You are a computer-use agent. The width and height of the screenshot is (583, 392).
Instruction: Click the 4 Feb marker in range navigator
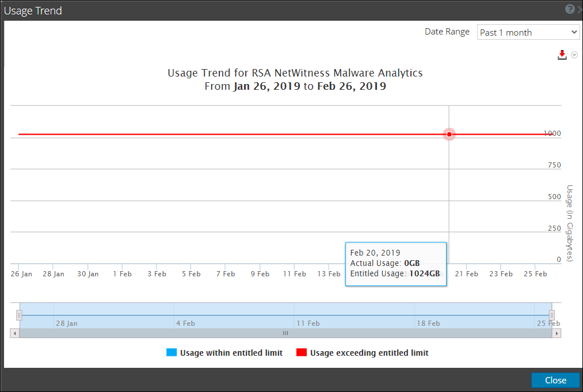click(x=185, y=324)
